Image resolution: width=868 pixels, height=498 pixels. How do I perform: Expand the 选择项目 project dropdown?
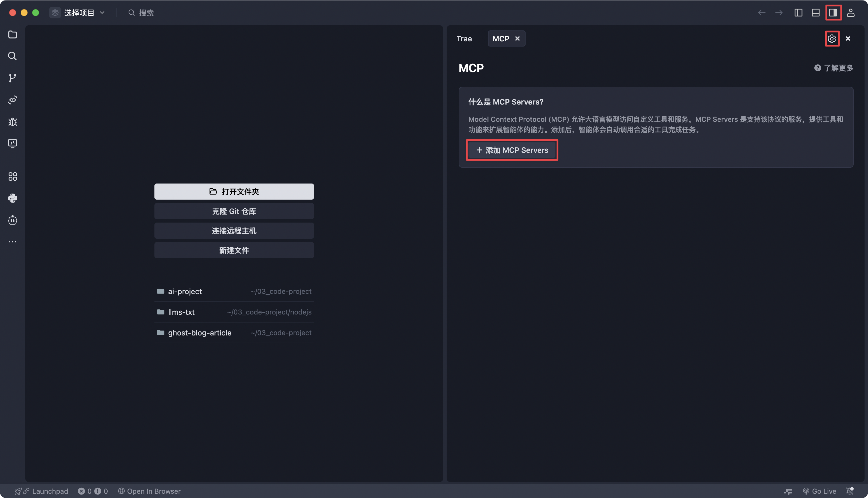(x=79, y=13)
